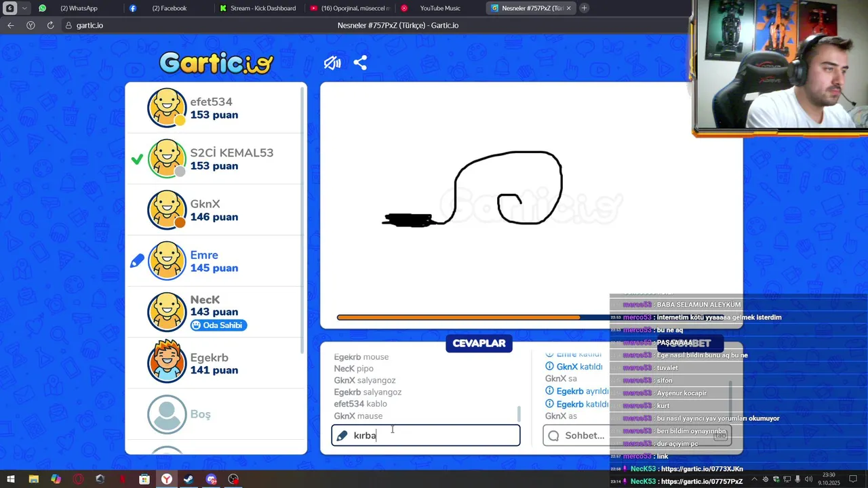
Task: Open a new browser tab with plus button
Action: pyautogui.click(x=584, y=8)
